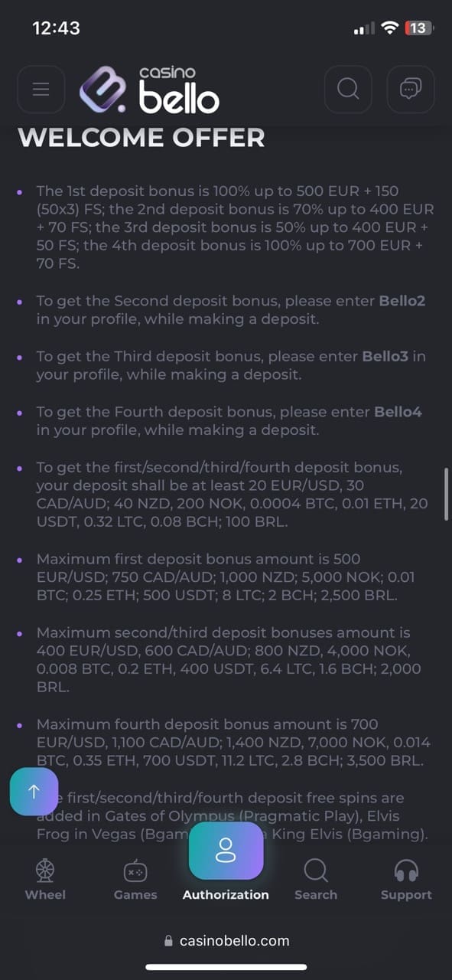Tap the 12:43 clock in the status bar
This screenshot has height=980, width=452.
(56, 28)
